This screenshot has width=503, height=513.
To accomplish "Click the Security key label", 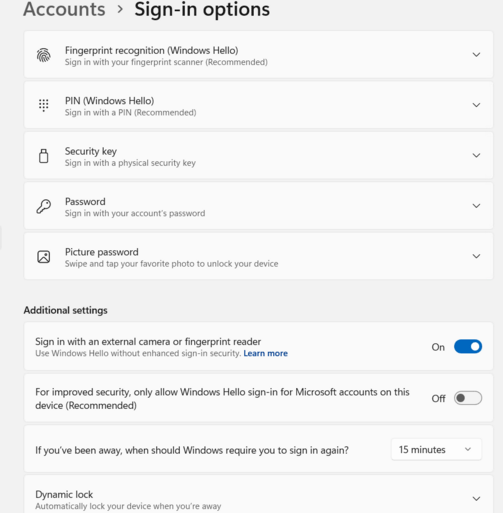I will 91,151.
